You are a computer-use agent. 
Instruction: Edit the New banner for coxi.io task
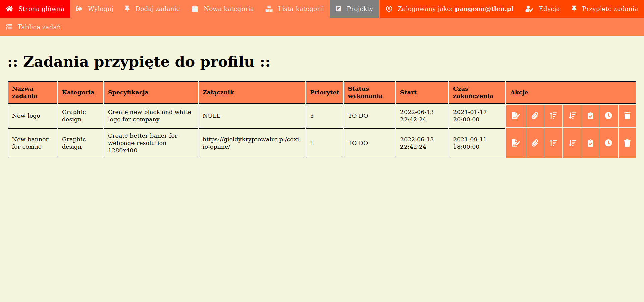(516, 143)
